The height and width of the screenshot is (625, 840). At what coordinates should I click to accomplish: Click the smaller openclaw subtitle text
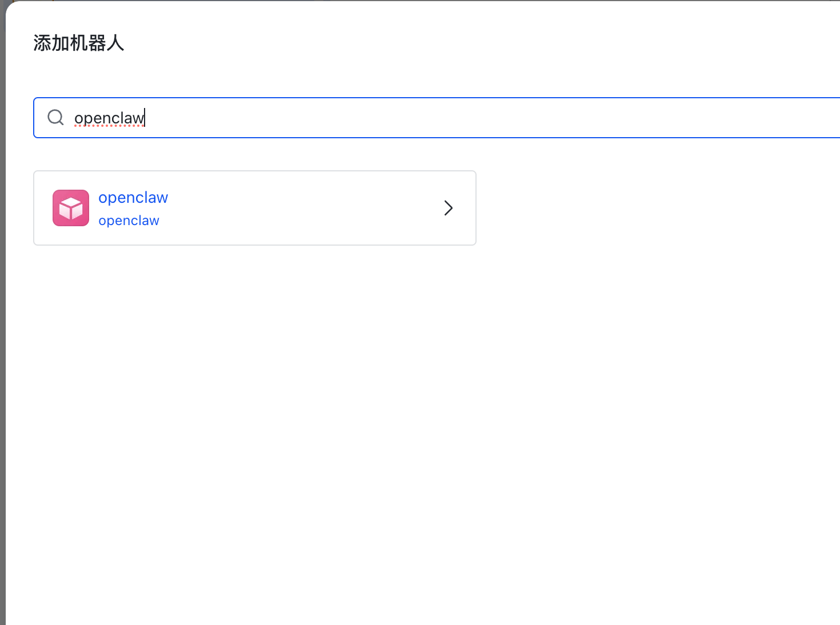click(x=129, y=221)
